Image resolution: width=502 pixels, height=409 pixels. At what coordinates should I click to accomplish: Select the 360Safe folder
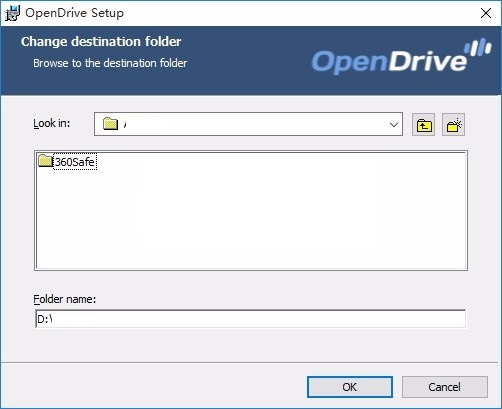click(75, 162)
